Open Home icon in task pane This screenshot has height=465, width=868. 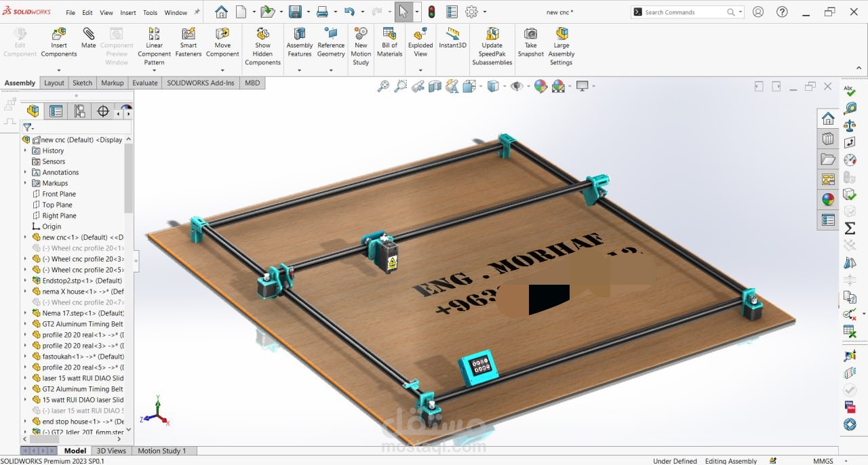tap(828, 119)
